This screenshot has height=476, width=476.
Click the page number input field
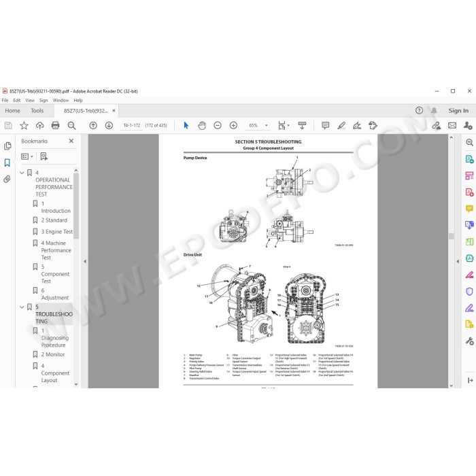[132, 125]
